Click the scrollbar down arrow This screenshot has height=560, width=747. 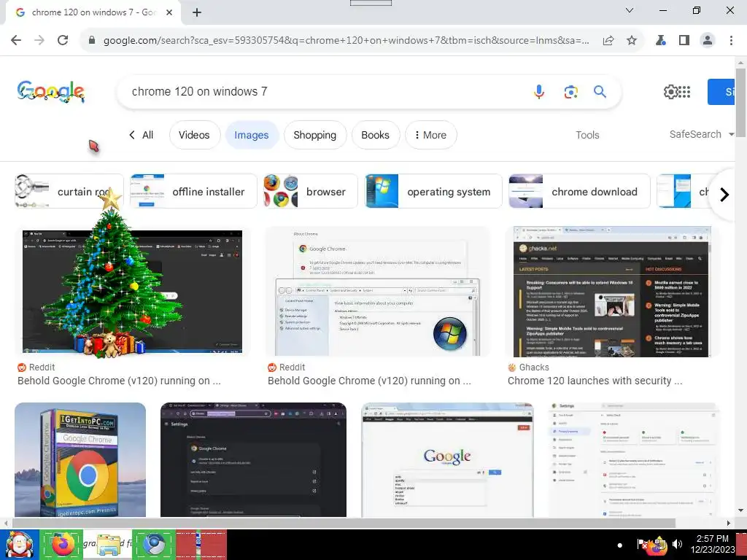(740, 510)
